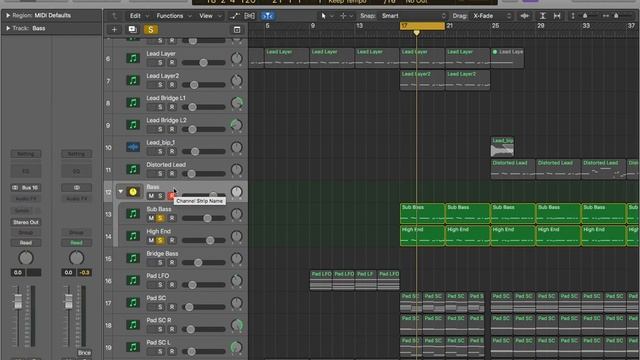The width and height of the screenshot is (640, 360).
Task: Click the Pad SC L track icon
Action: coord(133,347)
